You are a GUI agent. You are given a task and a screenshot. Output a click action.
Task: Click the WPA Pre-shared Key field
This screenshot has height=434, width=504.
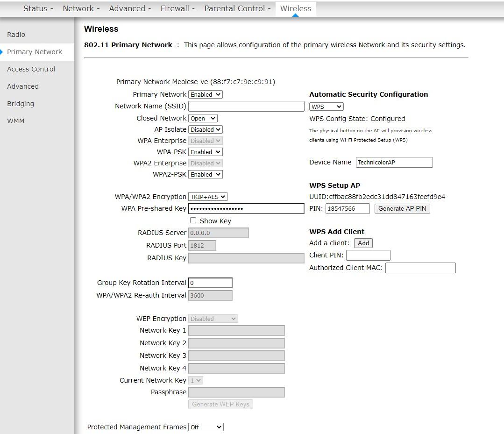246,209
